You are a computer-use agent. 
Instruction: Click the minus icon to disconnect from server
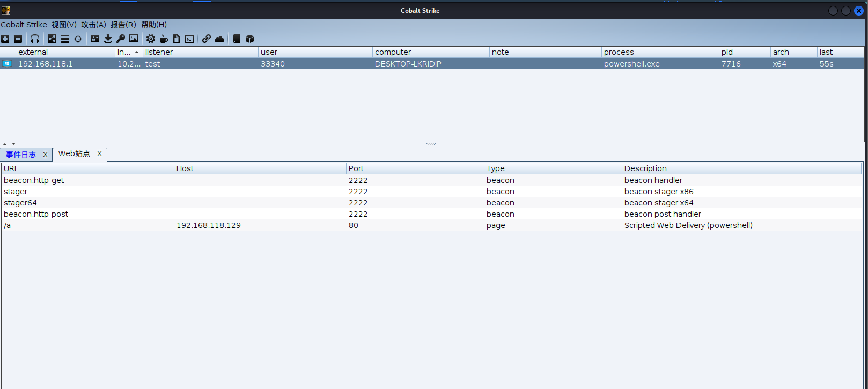tap(18, 39)
